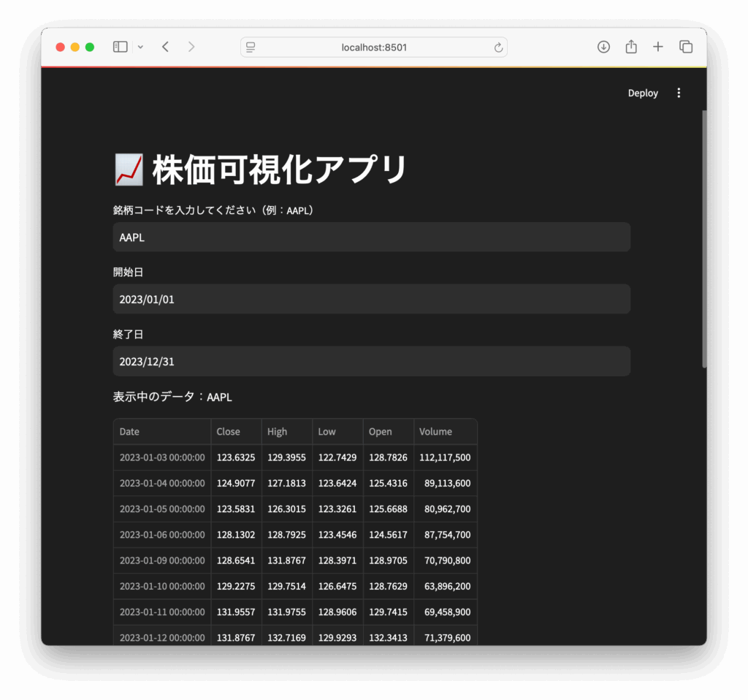The height and width of the screenshot is (700, 748).
Task: Go back using the browser back arrow
Action: click(x=166, y=47)
